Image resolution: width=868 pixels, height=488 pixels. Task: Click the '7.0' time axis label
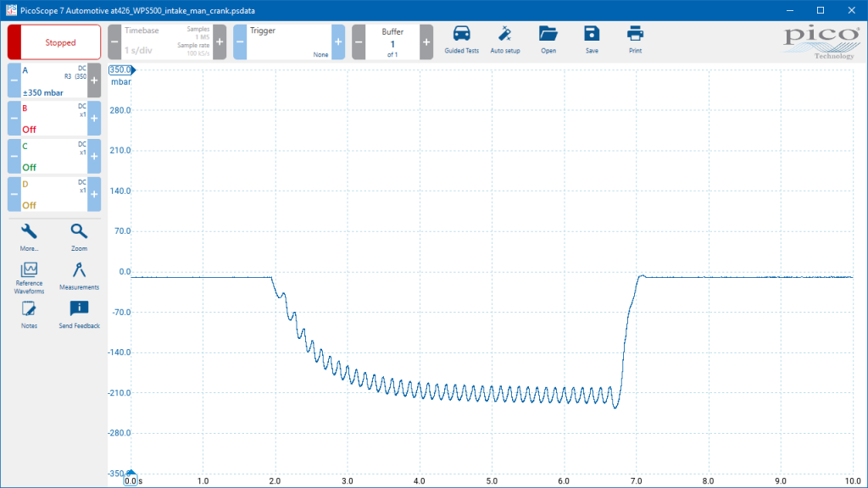pyautogui.click(x=636, y=481)
